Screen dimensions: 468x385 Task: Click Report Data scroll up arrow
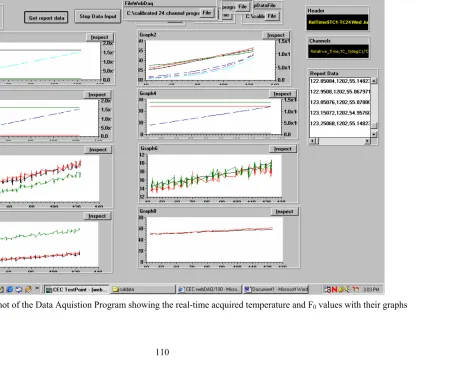(x=374, y=81)
